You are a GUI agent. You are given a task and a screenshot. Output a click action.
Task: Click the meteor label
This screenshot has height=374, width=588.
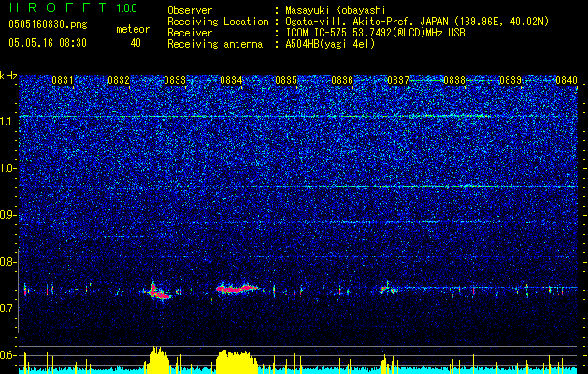click(133, 29)
